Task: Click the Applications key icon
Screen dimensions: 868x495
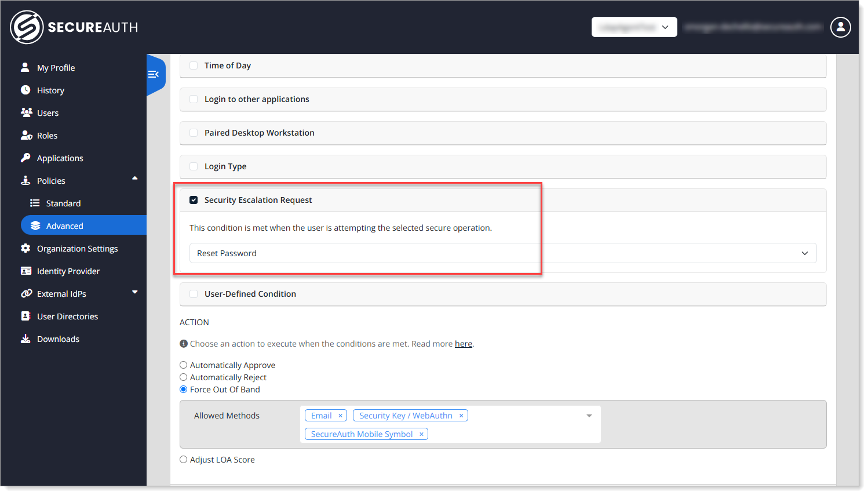Action: click(x=25, y=158)
